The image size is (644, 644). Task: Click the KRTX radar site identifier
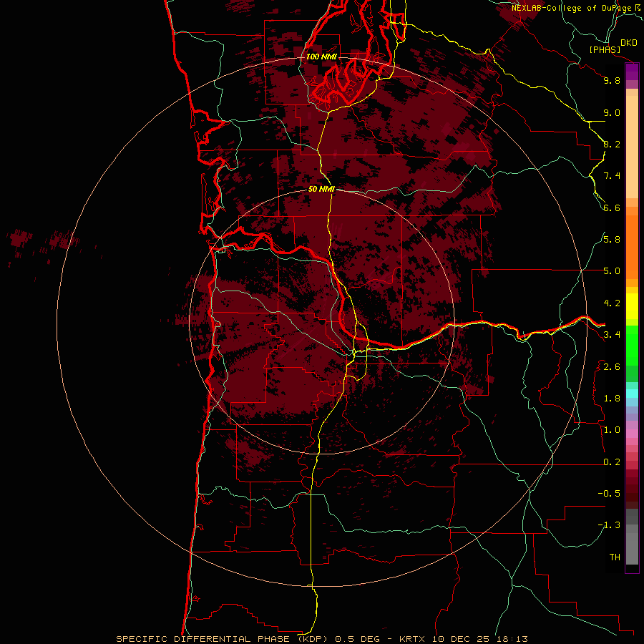coord(413,639)
